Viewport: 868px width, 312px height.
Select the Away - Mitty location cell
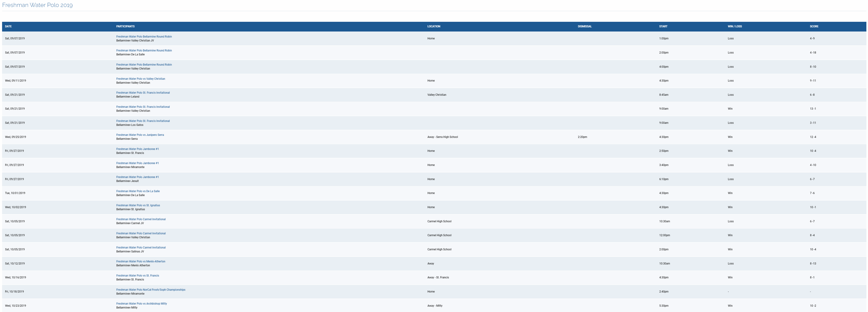click(435, 306)
